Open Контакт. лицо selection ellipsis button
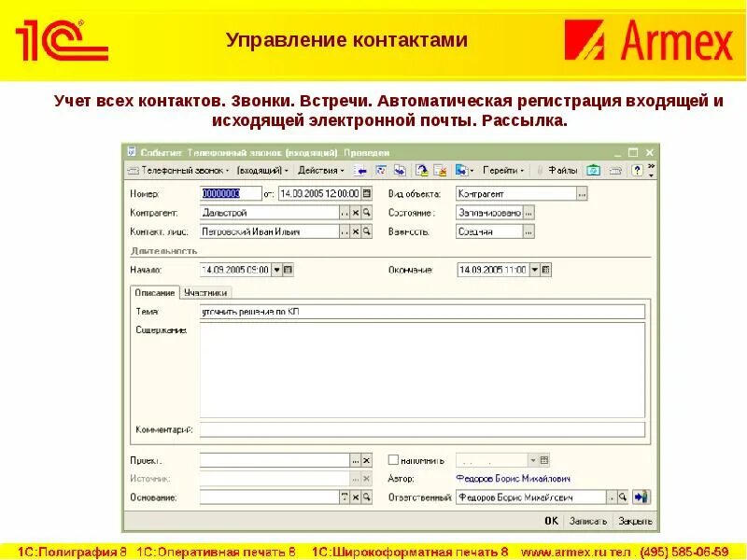747x560 pixels. 345,231
